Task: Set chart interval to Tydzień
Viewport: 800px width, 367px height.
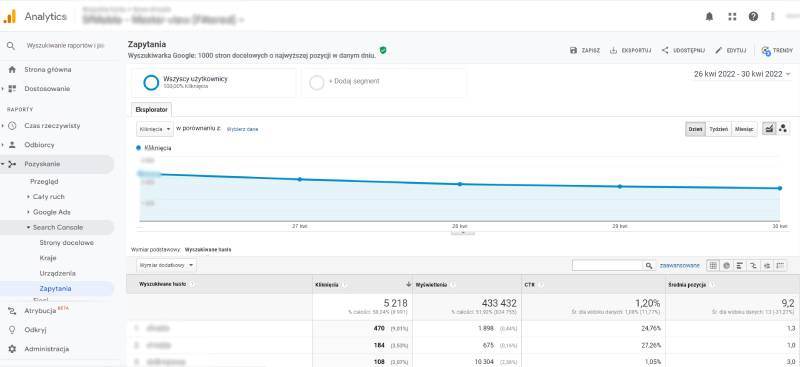Action: pos(718,129)
